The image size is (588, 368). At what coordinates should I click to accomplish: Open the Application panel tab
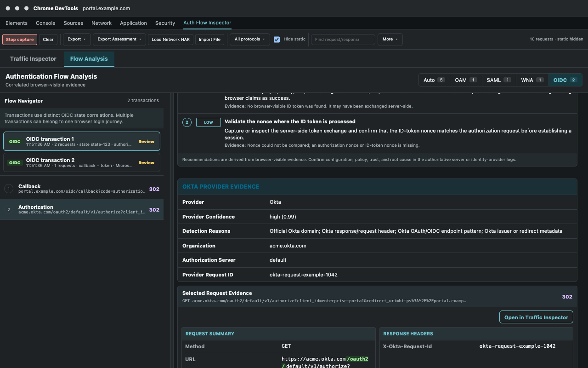point(133,23)
